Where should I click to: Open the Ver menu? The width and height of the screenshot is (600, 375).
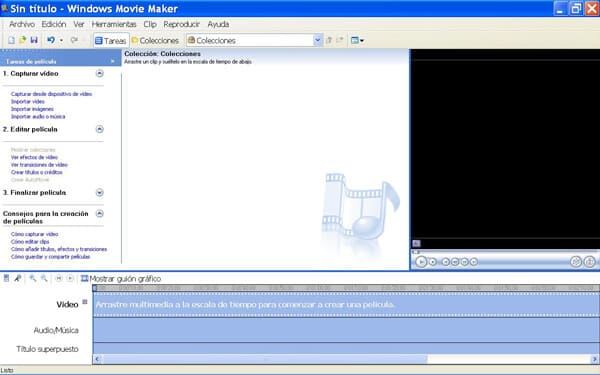pos(79,24)
